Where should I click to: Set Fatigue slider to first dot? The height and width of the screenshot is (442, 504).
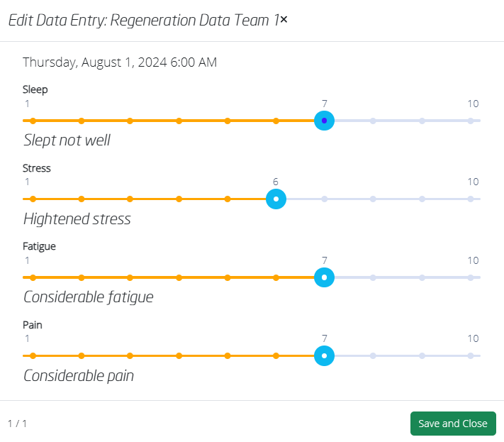pos(33,277)
